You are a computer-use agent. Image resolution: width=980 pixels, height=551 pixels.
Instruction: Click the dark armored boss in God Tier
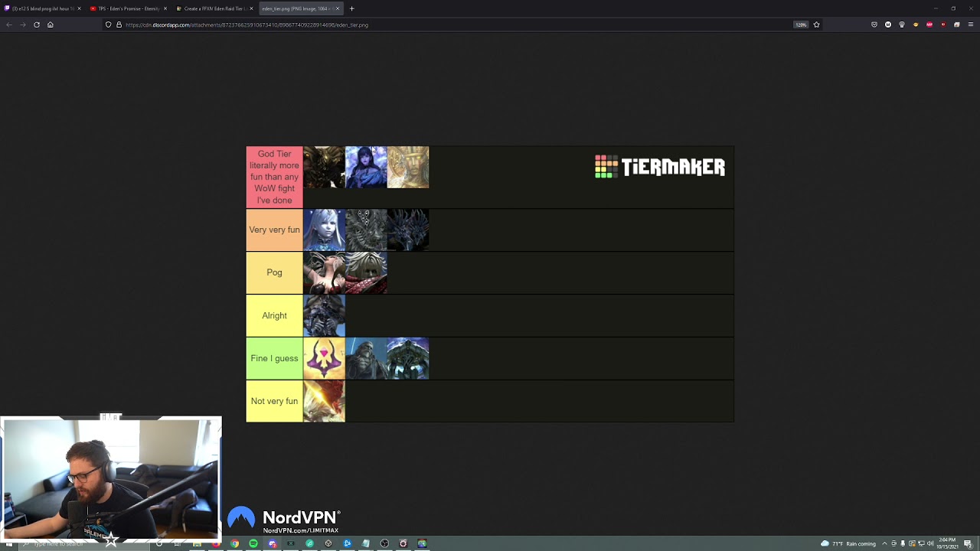tap(324, 167)
